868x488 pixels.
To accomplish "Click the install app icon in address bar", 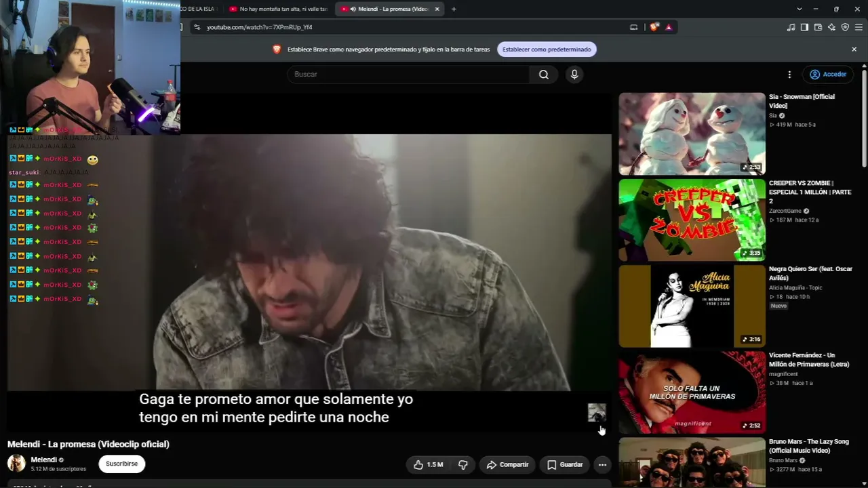I will (x=633, y=27).
